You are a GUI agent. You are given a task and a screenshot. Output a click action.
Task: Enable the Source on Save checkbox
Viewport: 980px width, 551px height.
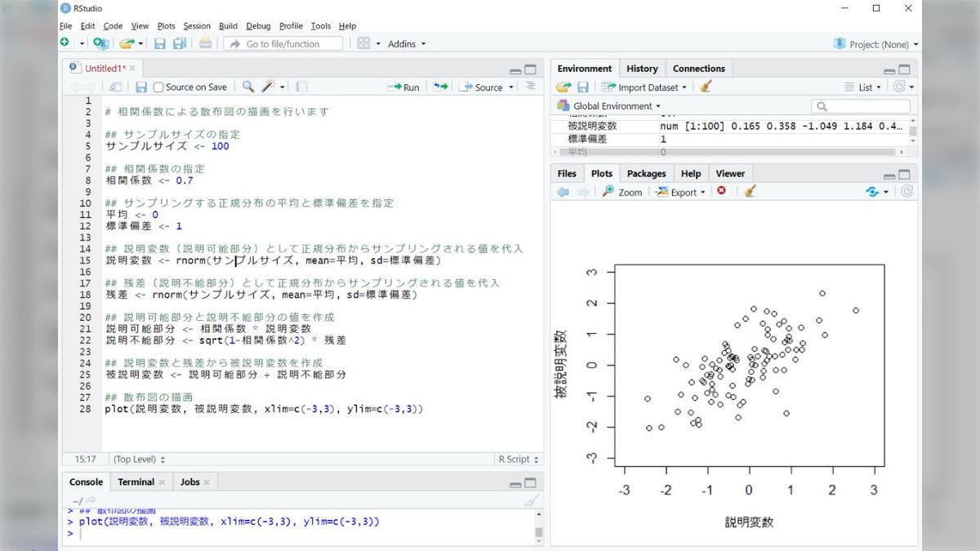coord(158,87)
